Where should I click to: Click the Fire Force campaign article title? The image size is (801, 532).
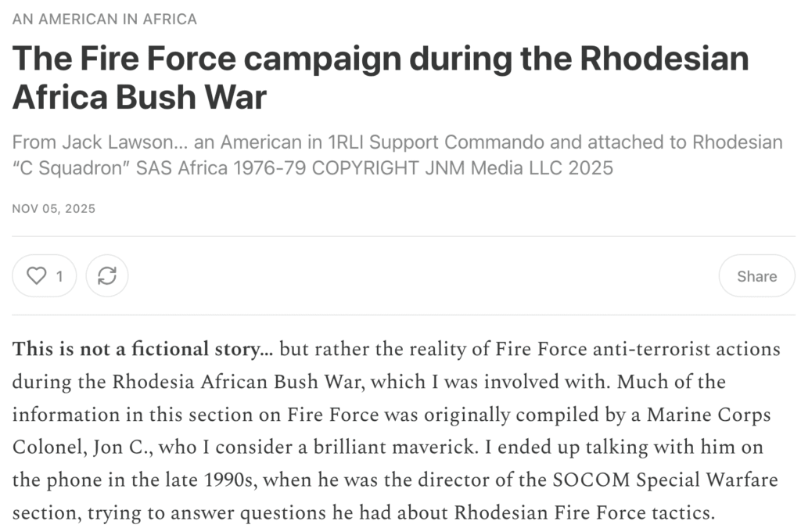click(x=380, y=59)
